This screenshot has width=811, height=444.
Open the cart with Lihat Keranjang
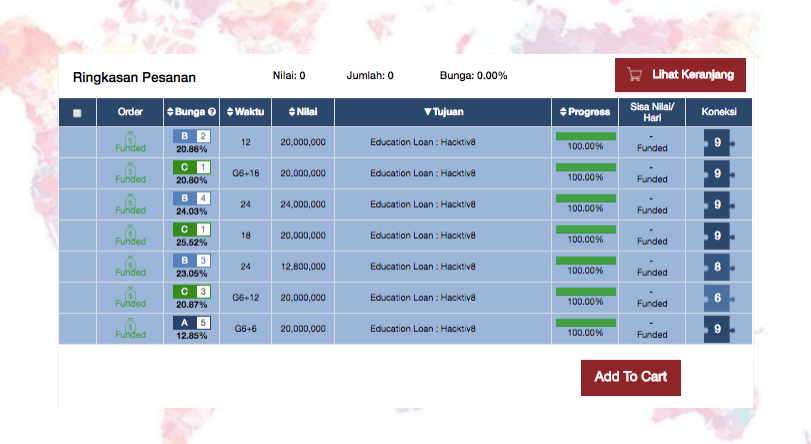tap(680, 75)
